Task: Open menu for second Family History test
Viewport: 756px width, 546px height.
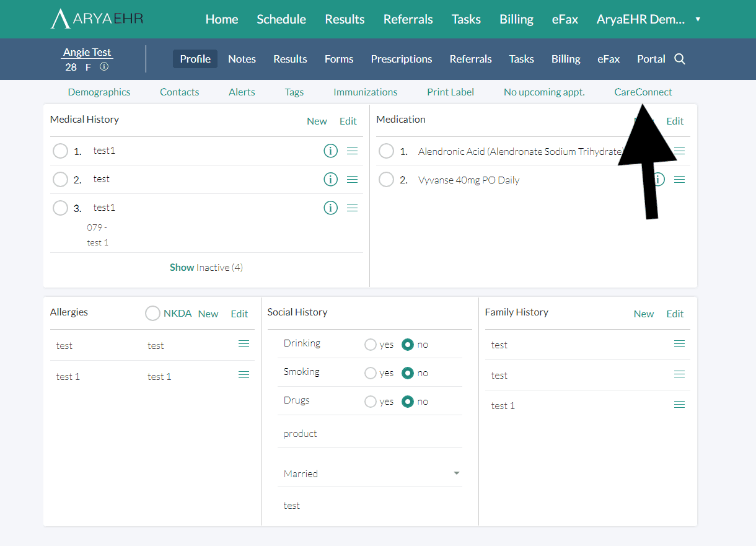Action: pyautogui.click(x=680, y=374)
